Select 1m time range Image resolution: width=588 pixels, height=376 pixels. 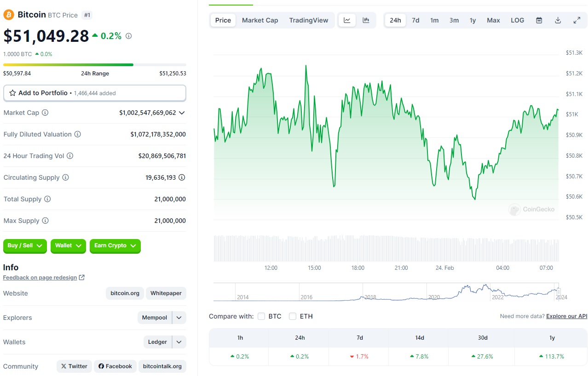(434, 20)
